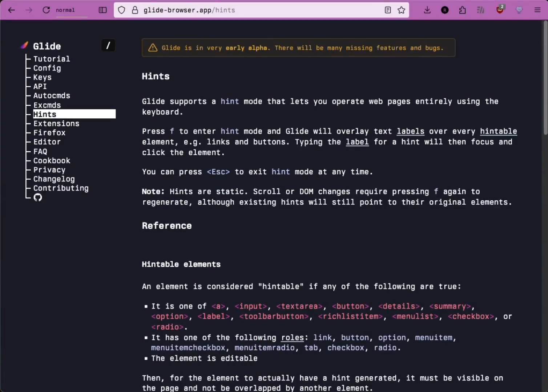This screenshot has height=392, width=548.
Task: Follow the underlined 'hintable' link
Action: tap(498, 131)
